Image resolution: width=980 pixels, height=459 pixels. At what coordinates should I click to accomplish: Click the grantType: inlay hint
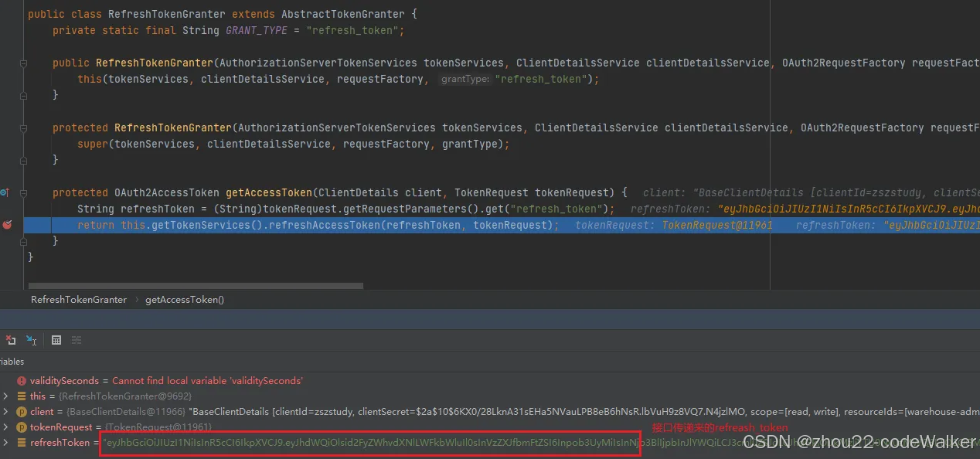(x=464, y=80)
